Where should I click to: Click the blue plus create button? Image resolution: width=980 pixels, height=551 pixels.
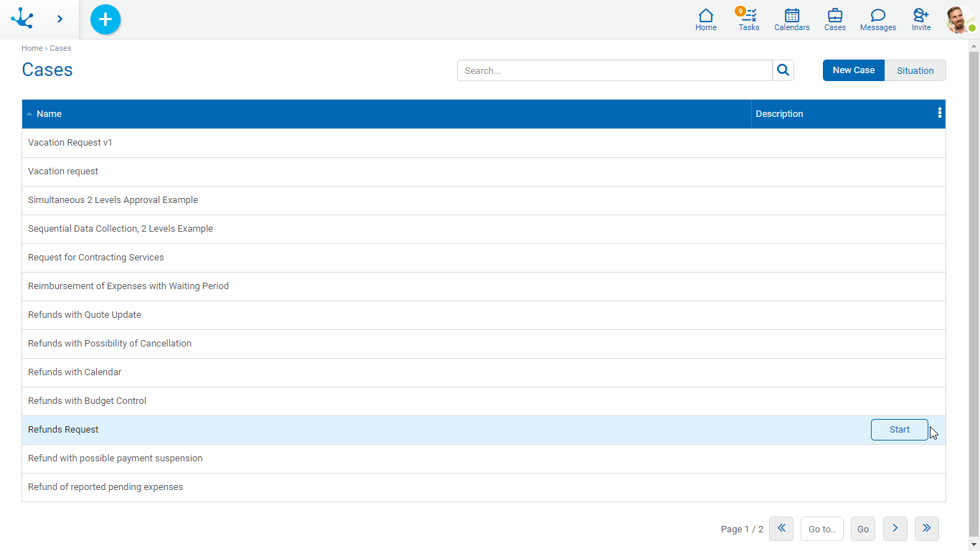click(105, 19)
